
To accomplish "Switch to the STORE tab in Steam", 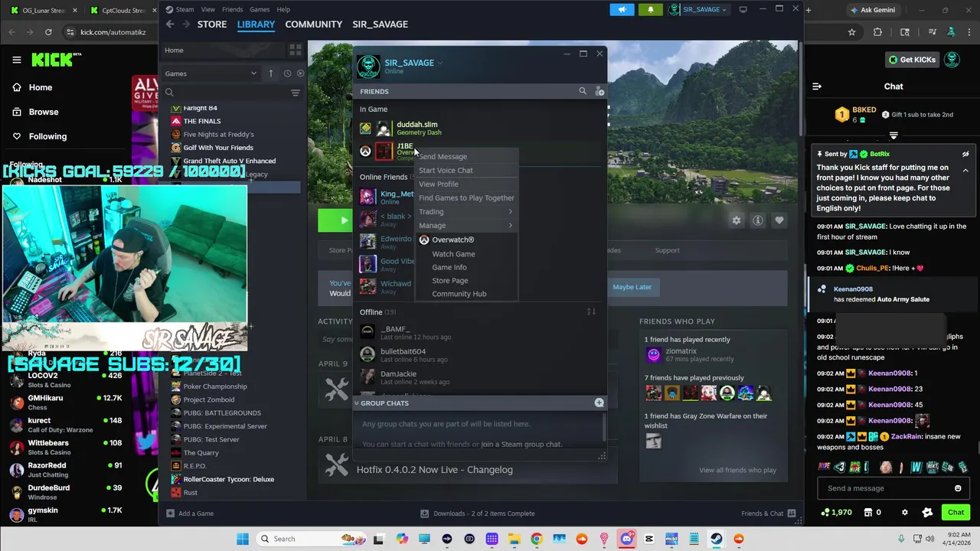I will (x=212, y=24).
